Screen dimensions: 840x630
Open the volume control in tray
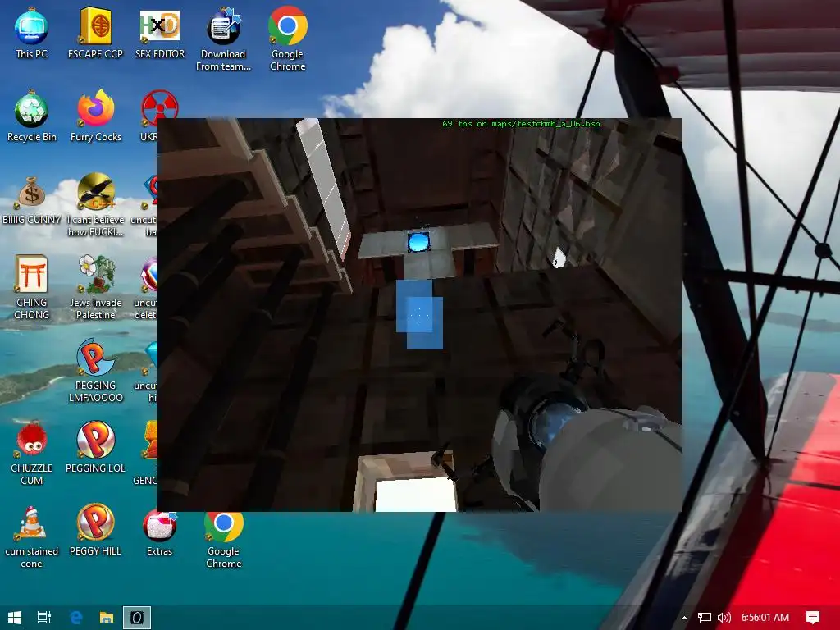(x=724, y=618)
